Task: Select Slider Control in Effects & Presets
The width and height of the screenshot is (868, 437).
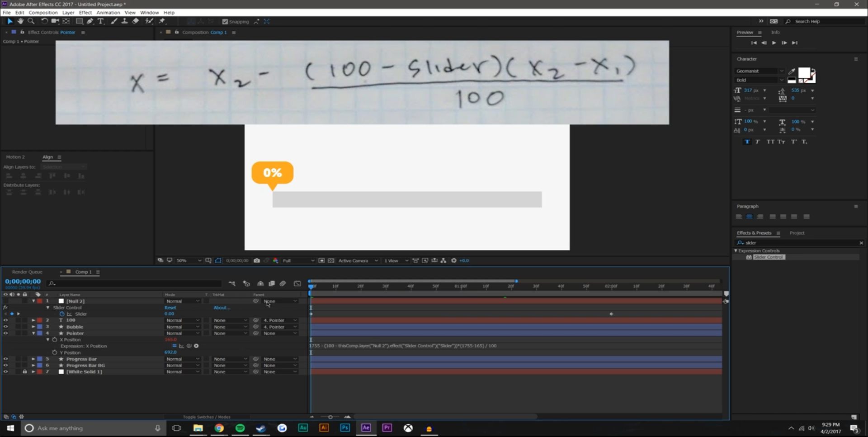Action: click(769, 257)
